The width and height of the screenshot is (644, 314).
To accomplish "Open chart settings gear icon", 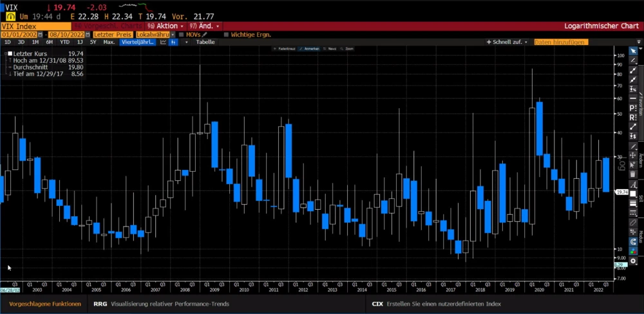I will coord(633,261).
